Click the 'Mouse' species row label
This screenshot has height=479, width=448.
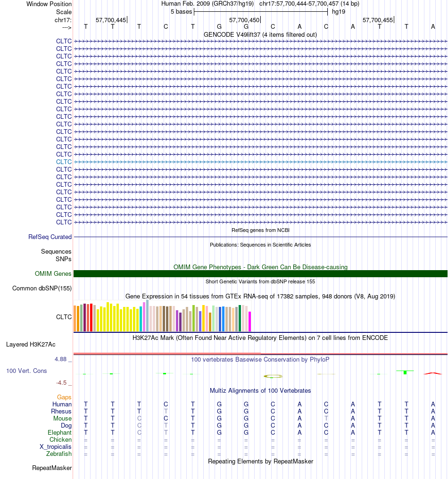pos(63,418)
